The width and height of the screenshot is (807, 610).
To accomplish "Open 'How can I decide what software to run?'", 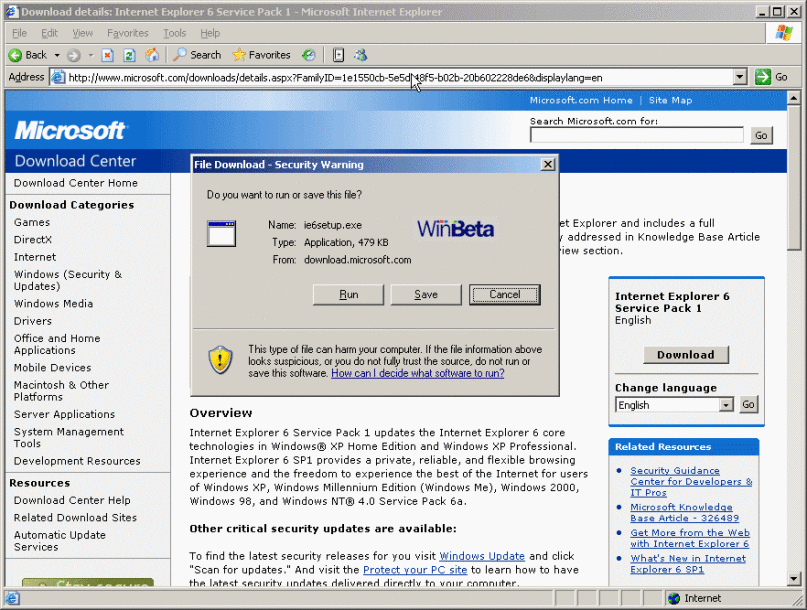I will click(417, 373).
